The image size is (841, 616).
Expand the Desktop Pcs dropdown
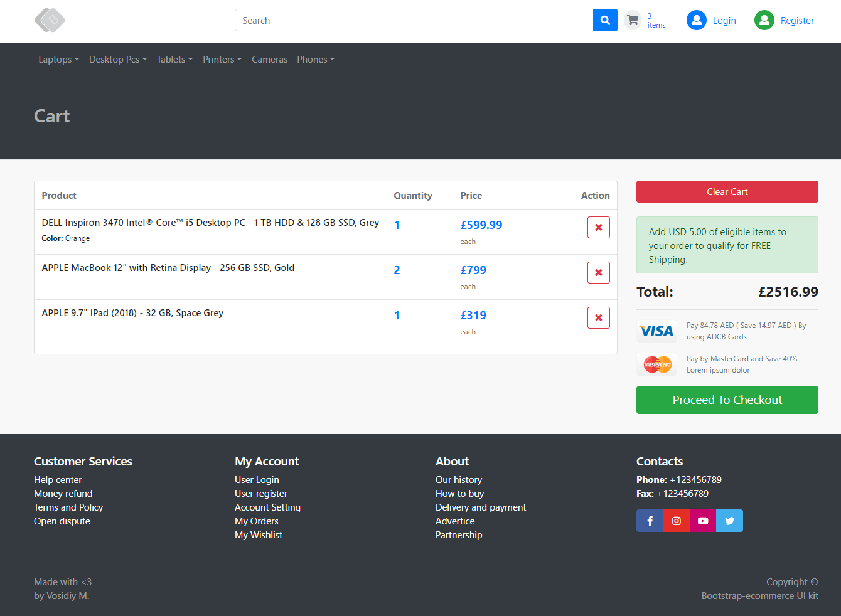118,60
